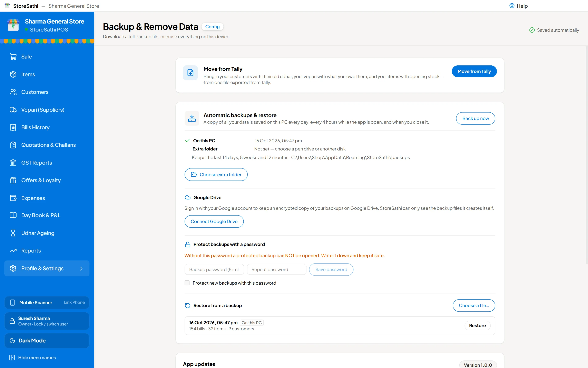Click the Hide menu names panel icon
The width and height of the screenshot is (588, 368).
click(x=12, y=358)
